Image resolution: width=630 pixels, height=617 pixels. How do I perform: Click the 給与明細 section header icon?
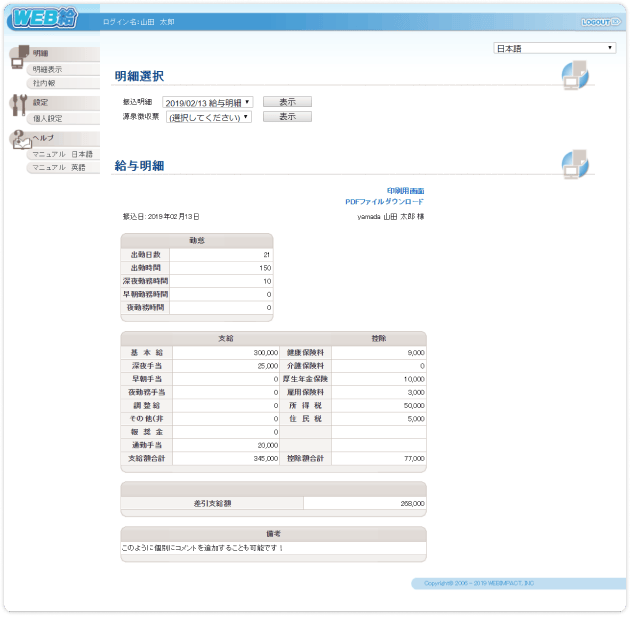574,163
